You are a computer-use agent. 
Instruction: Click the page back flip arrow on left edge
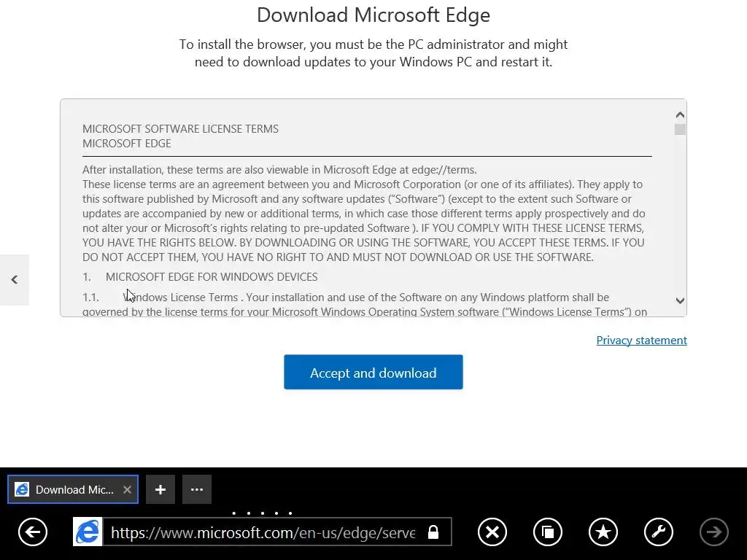(15, 279)
